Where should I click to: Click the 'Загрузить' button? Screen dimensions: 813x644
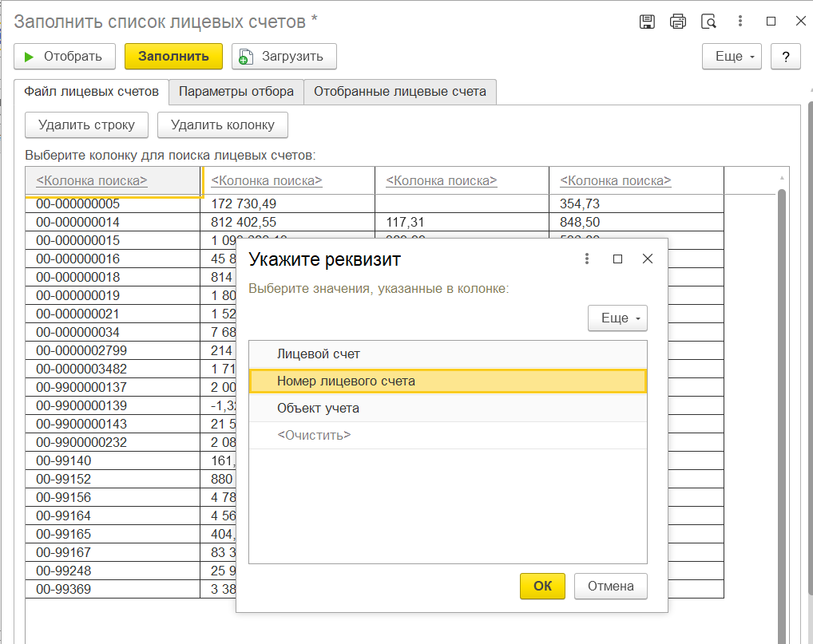[x=284, y=57]
